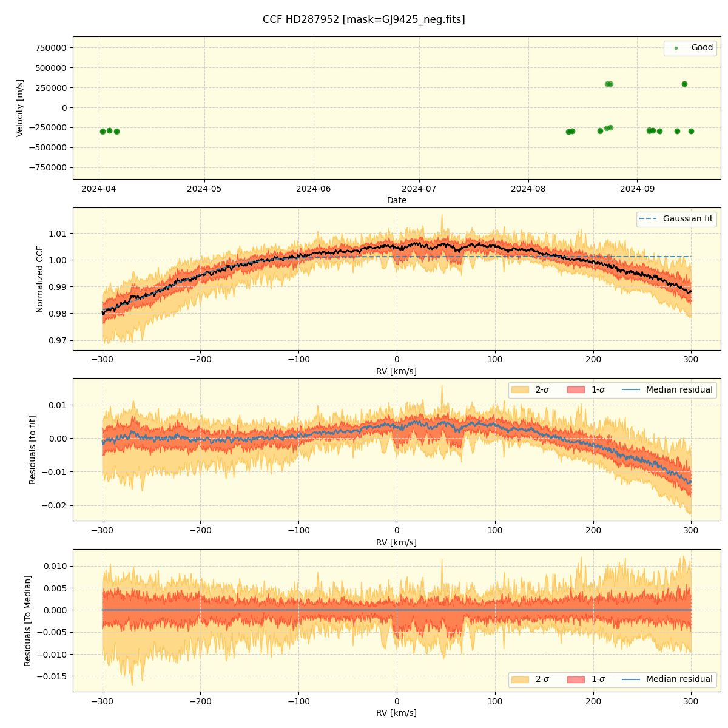
Task: Click 'RV [km/s]' label beneath Residuals [To Median] plot
Action: tap(397, 713)
